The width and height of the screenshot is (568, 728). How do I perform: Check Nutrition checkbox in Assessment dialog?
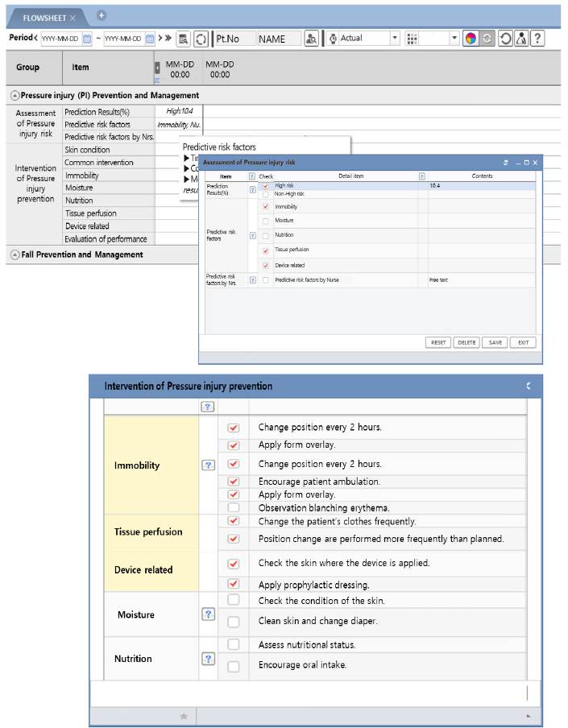point(266,235)
